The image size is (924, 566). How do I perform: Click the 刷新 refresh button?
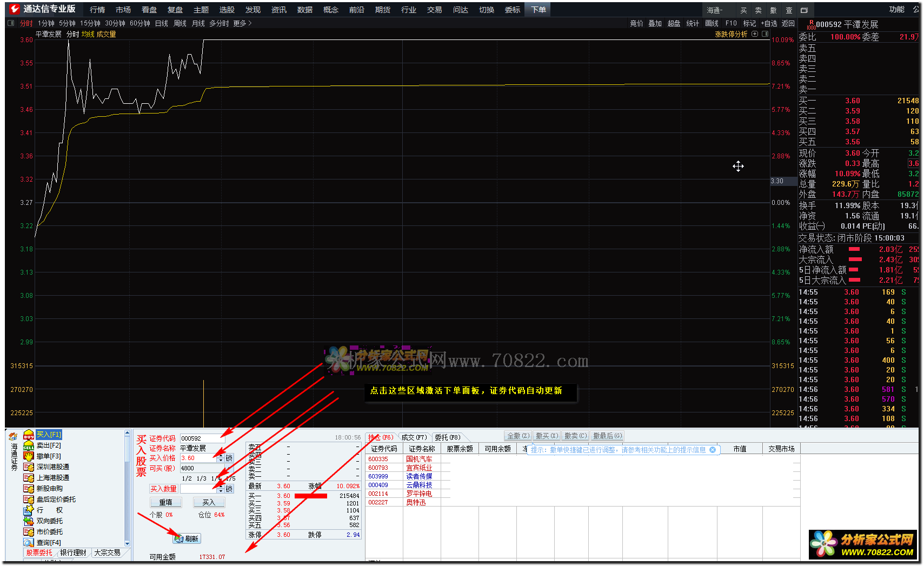coord(187,538)
